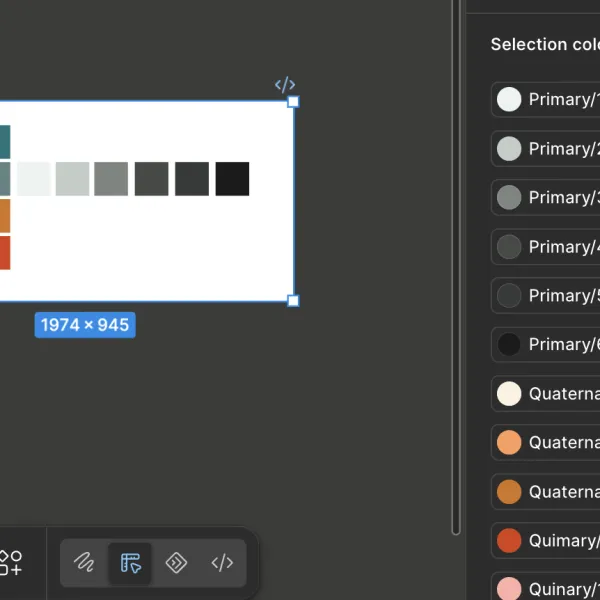
Task: Open the shapes-plus actions icon
Action: tap(10, 563)
